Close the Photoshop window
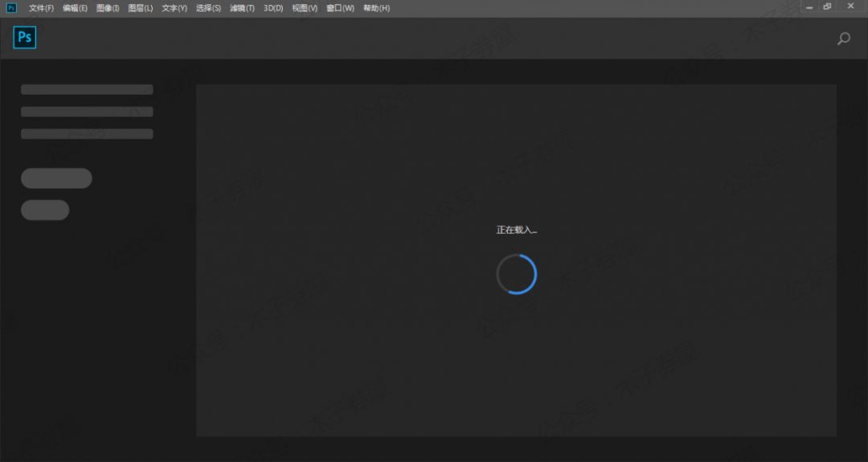The width and height of the screenshot is (868, 462). click(851, 6)
